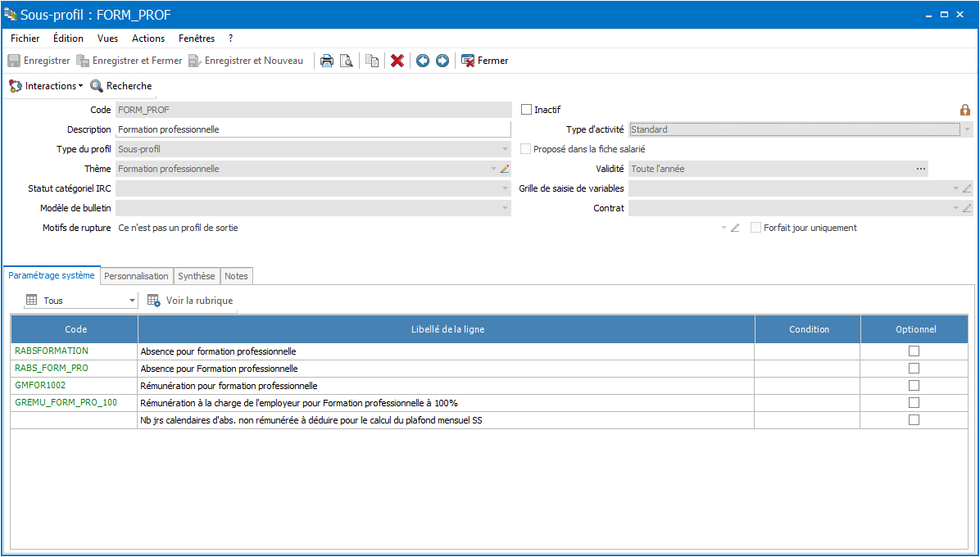Open print preview magnifier icon
This screenshot has width=980, height=557.
coord(346,61)
